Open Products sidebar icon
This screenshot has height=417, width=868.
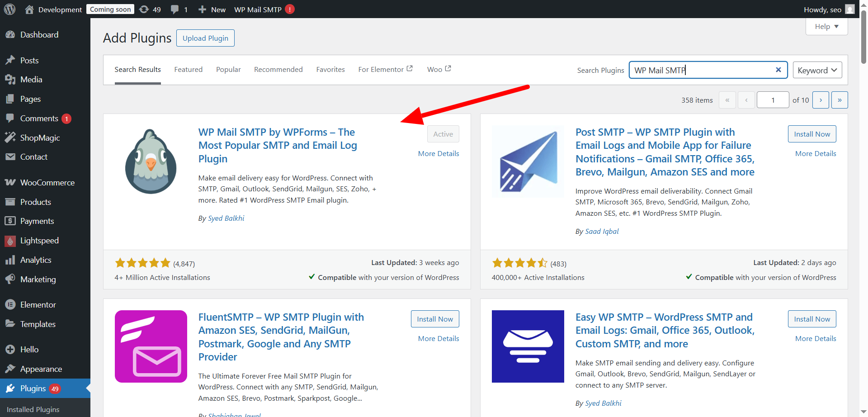[x=10, y=202]
